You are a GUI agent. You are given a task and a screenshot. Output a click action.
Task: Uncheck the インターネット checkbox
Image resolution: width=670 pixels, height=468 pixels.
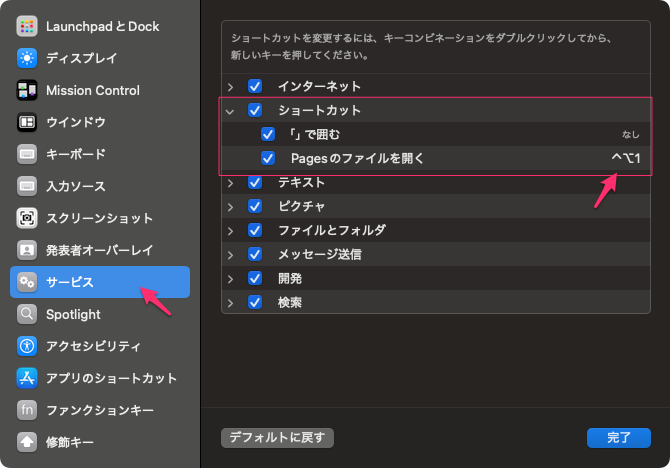pos(255,87)
